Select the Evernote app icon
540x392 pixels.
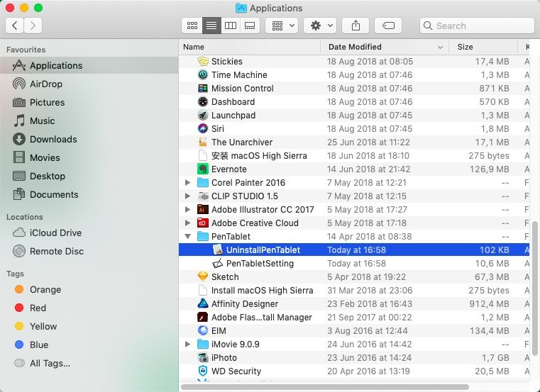coord(203,169)
